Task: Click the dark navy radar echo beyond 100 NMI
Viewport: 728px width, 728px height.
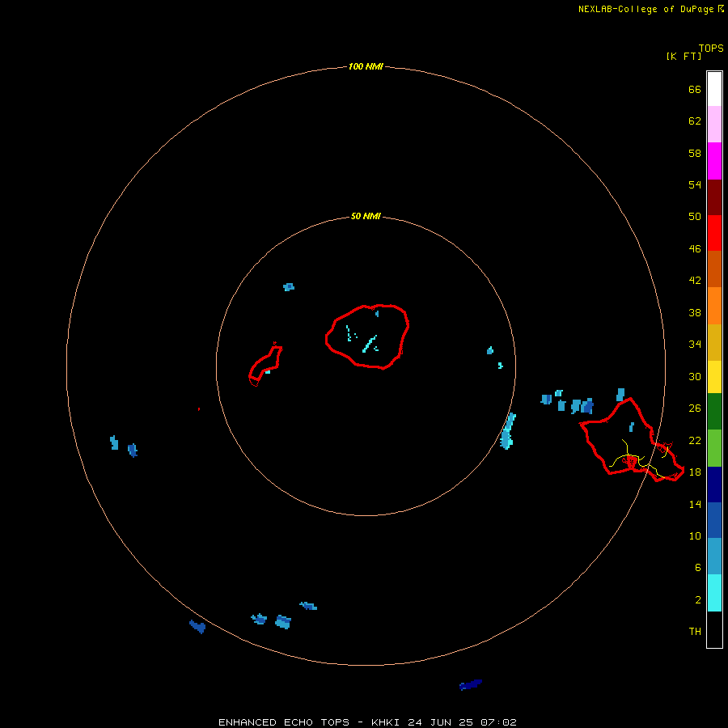Action: click(470, 685)
